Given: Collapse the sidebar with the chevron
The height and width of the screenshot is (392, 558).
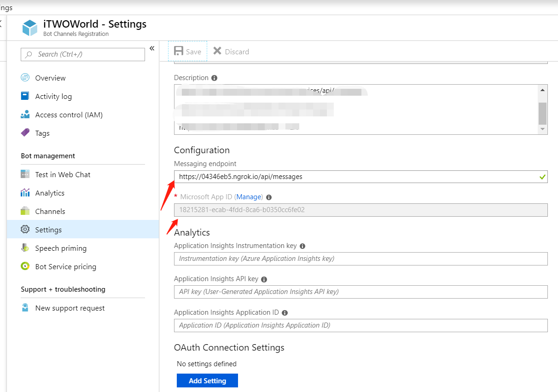Looking at the screenshot, I should tap(152, 47).
